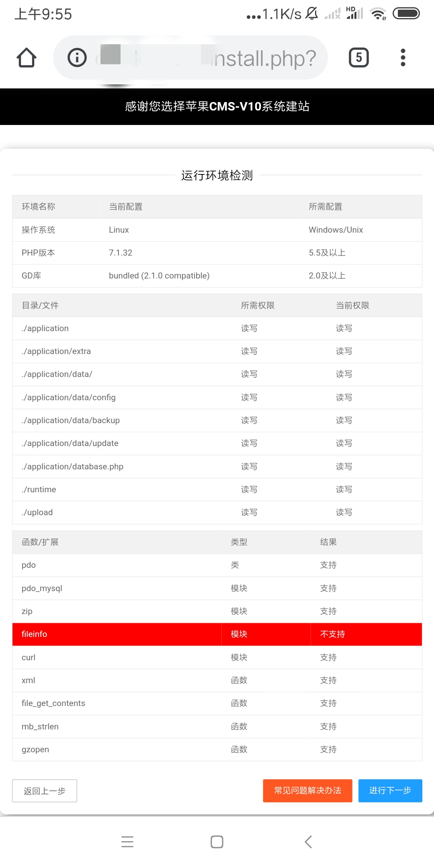Click the PHP version value 7.1.32

coord(121,253)
